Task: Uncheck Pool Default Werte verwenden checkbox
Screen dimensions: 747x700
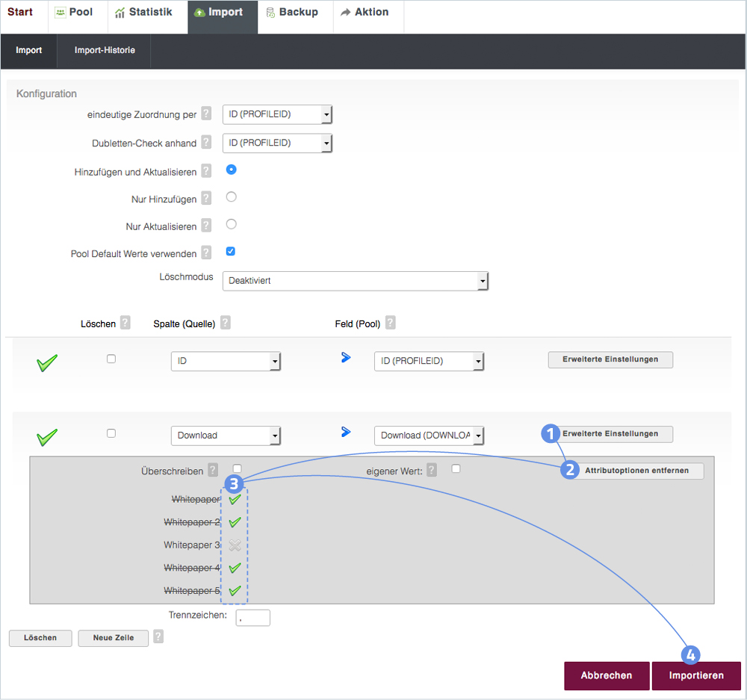Action: [231, 252]
